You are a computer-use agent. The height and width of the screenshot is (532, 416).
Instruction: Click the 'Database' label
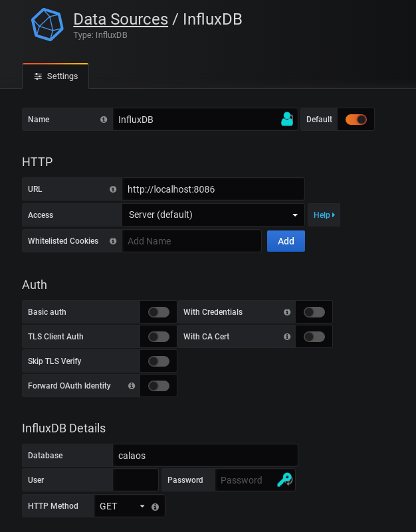point(45,456)
